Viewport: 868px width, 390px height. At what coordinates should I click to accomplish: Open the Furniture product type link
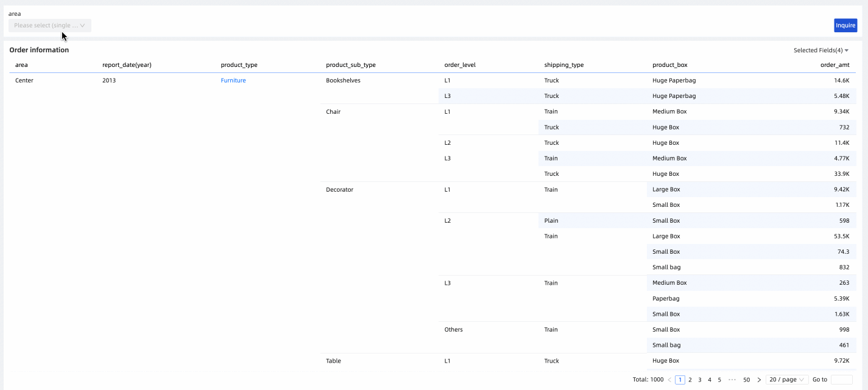(233, 80)
